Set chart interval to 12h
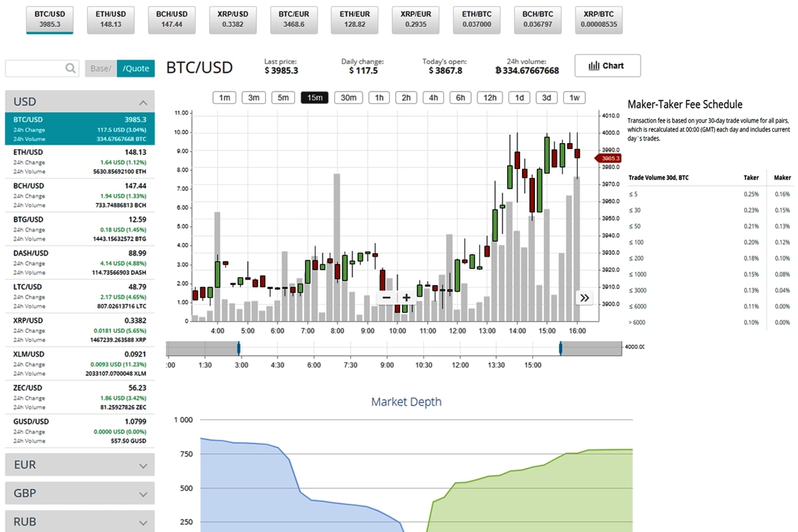 pos(490,98)
